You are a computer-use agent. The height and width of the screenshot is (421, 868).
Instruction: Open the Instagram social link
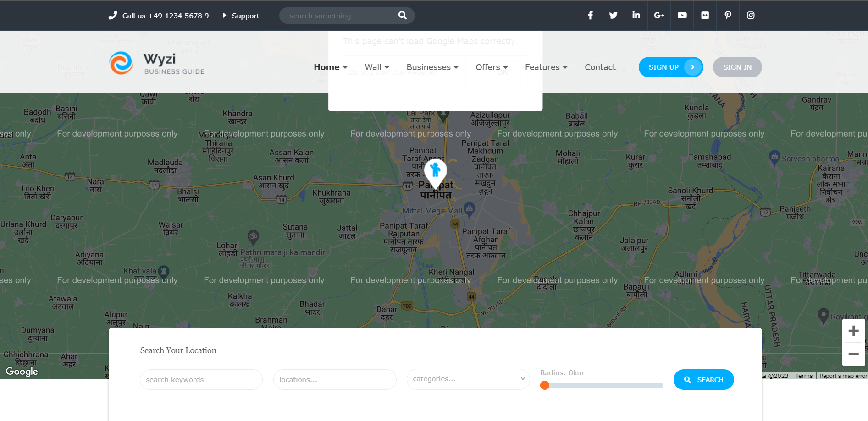tap(751, 16)
